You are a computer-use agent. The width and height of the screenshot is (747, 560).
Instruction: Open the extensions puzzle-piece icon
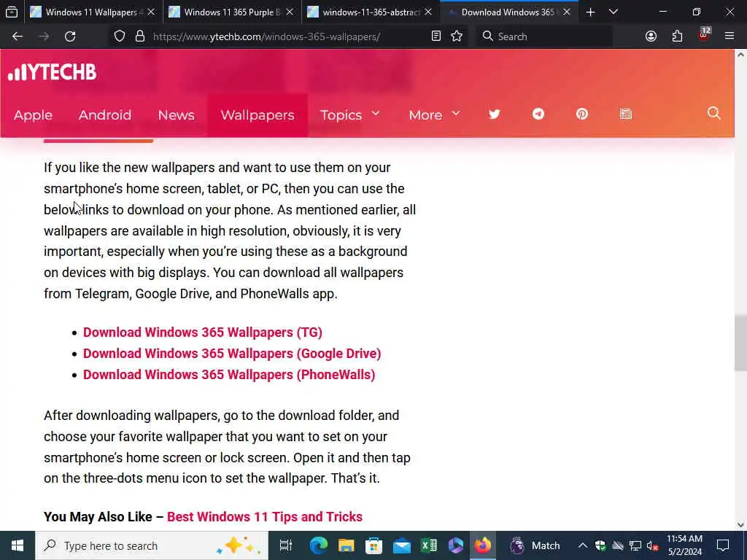[x=677, y=36]
